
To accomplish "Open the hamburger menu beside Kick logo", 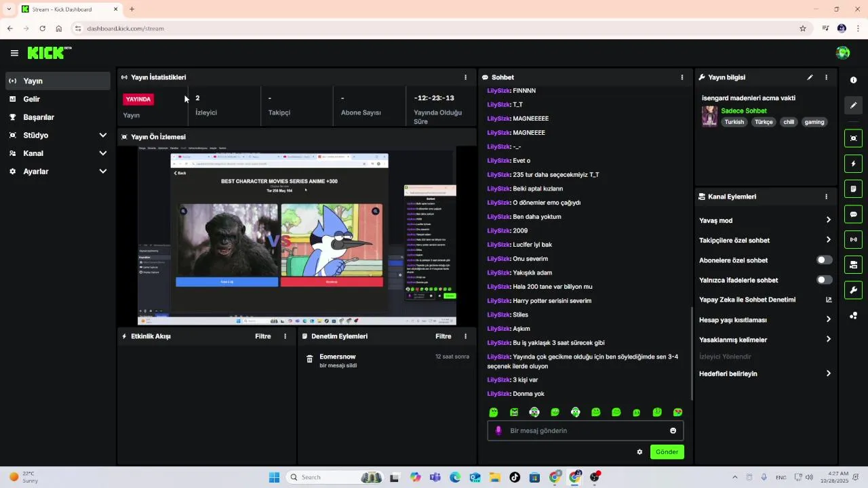I will 14,53.
